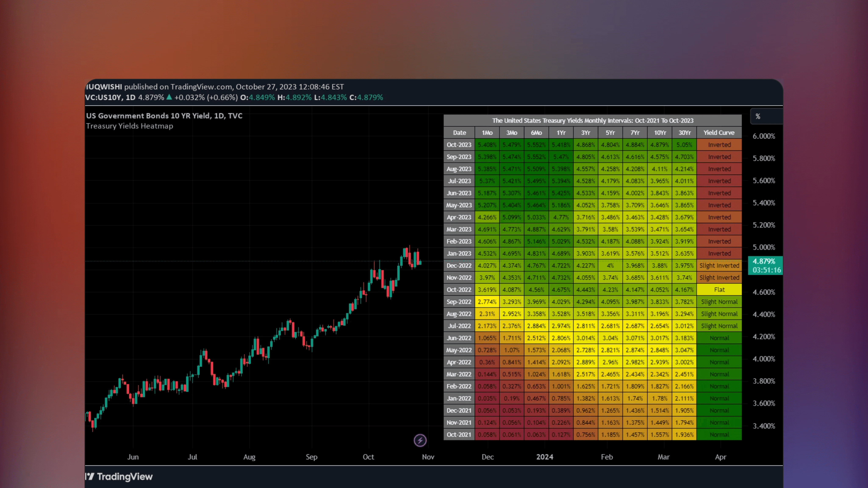
Task: Click the Oct-2023 row date cell
Action: click(459, 145)
